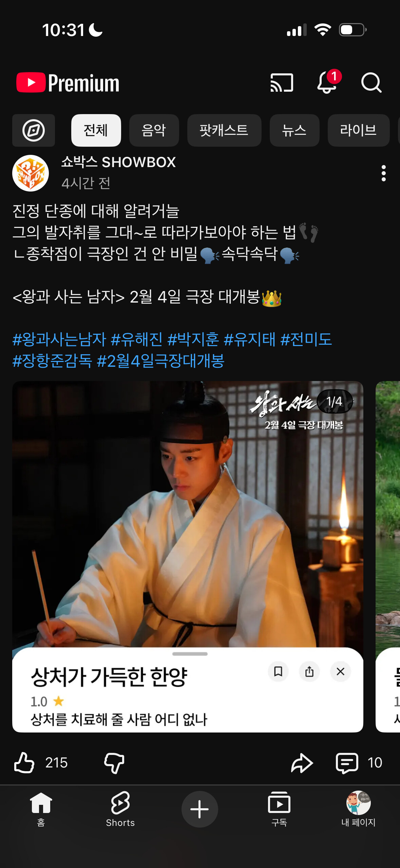Open the first post image thumbnail

[x=188, y=514]
